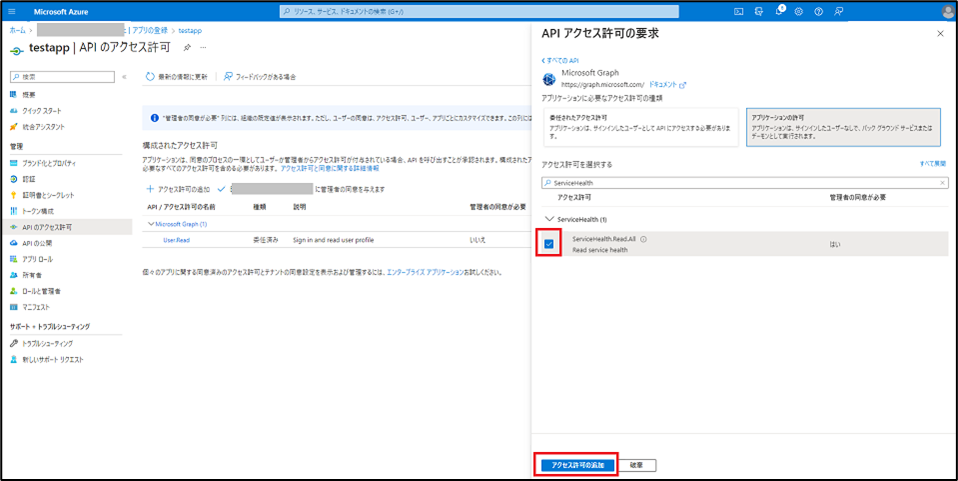Click the 'Sign in and read user profile' description

click(x=333, y=240)
